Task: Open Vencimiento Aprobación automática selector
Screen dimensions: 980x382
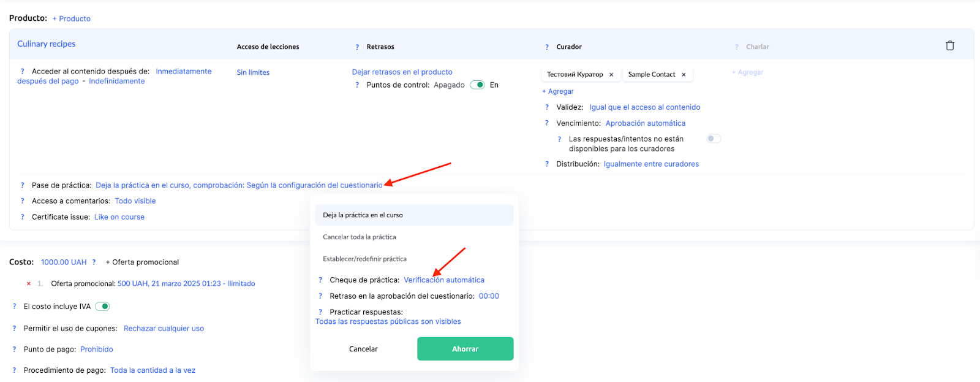Action: point(645,123)
